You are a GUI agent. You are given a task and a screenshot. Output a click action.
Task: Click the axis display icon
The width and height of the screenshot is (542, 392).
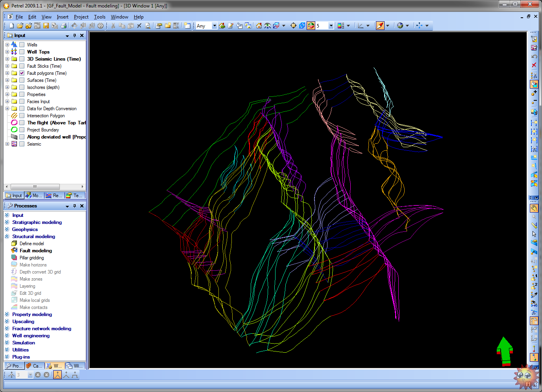click(361, 26)
